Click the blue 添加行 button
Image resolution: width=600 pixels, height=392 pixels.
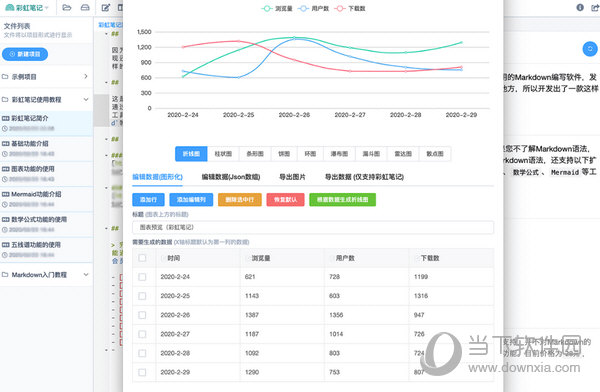148,199
